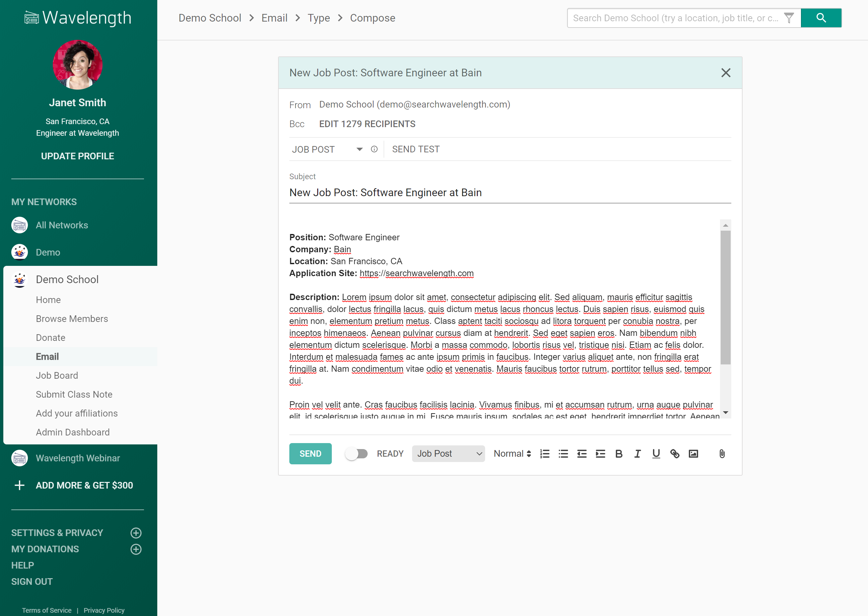Click the decrease indent icon
Screen dimensions: 868x616
pyautogui.click(x=582, y=454)
